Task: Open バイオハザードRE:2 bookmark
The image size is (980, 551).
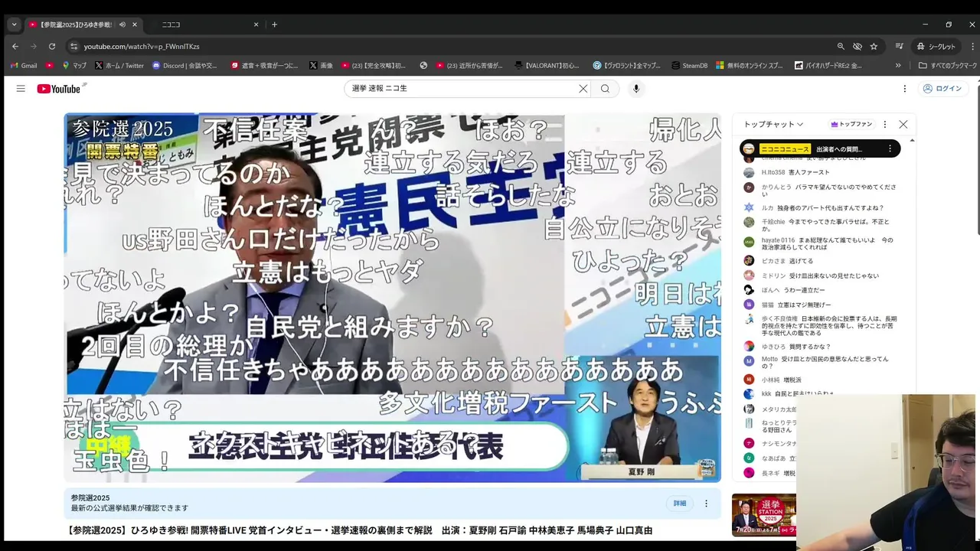Action: (x=829, y=66)
